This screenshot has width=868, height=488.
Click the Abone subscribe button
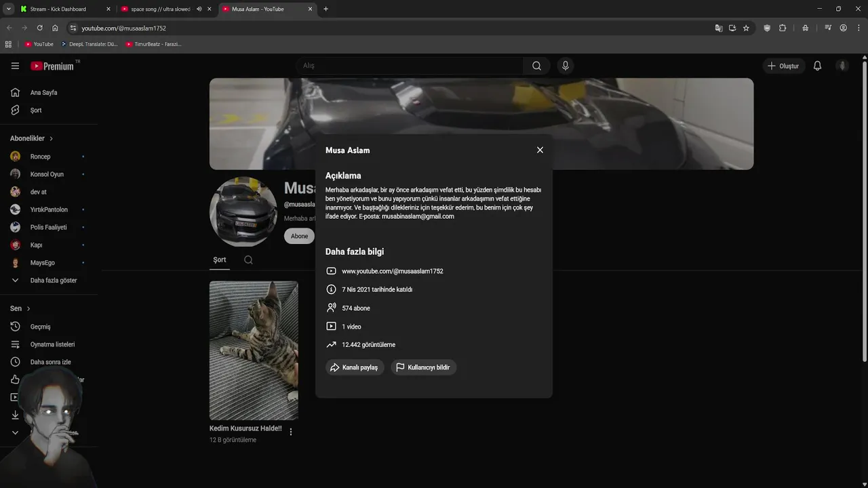[299, 236]
